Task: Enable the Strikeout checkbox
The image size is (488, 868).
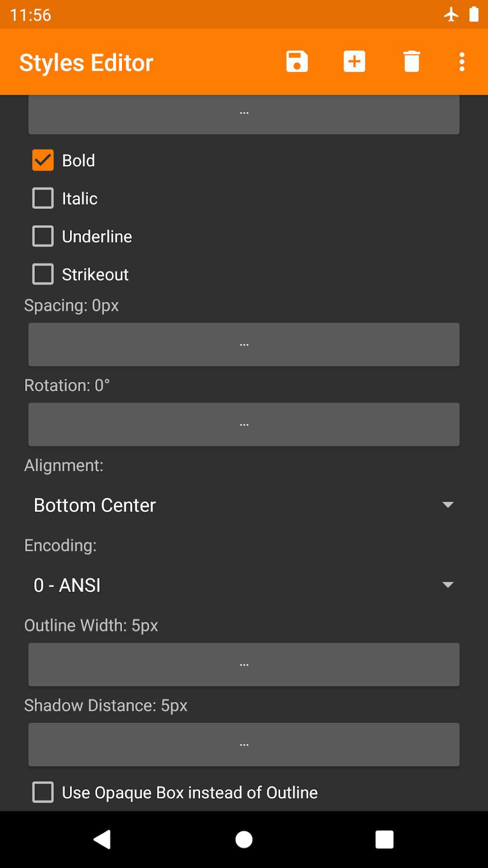Action: tap(43, 275)
